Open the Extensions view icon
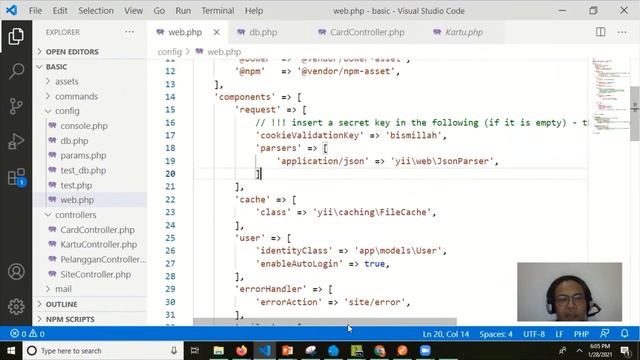 16,178
